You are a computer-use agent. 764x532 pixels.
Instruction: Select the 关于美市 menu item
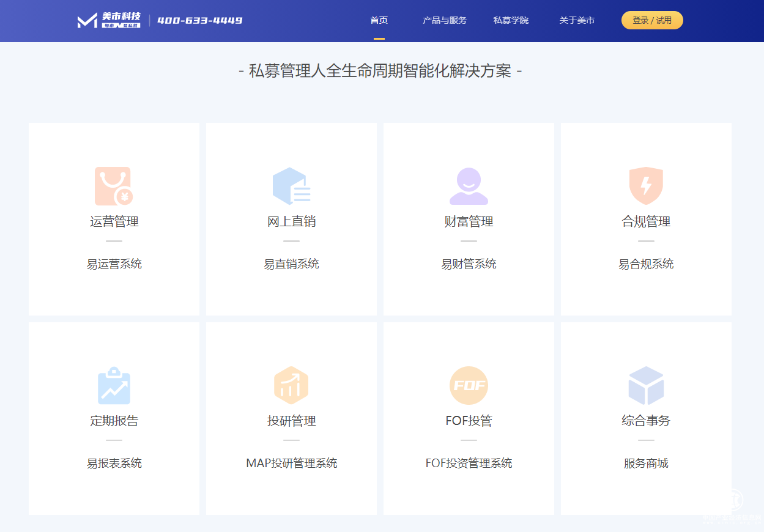click(x=576, y=20)
